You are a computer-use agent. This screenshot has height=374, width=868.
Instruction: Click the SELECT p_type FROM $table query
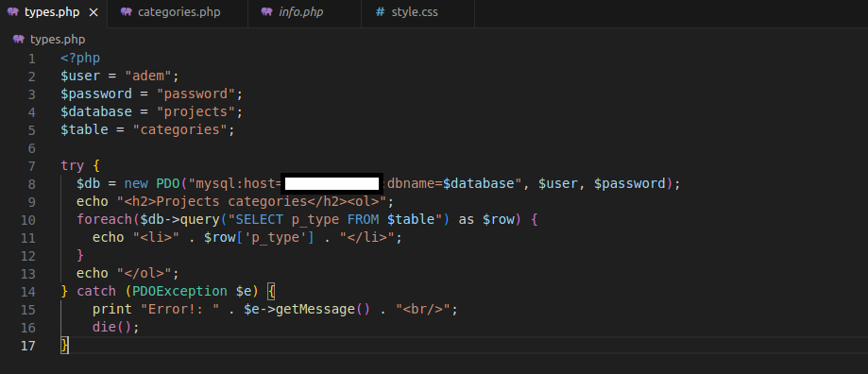pyautogui.click(x=335, y=220)
